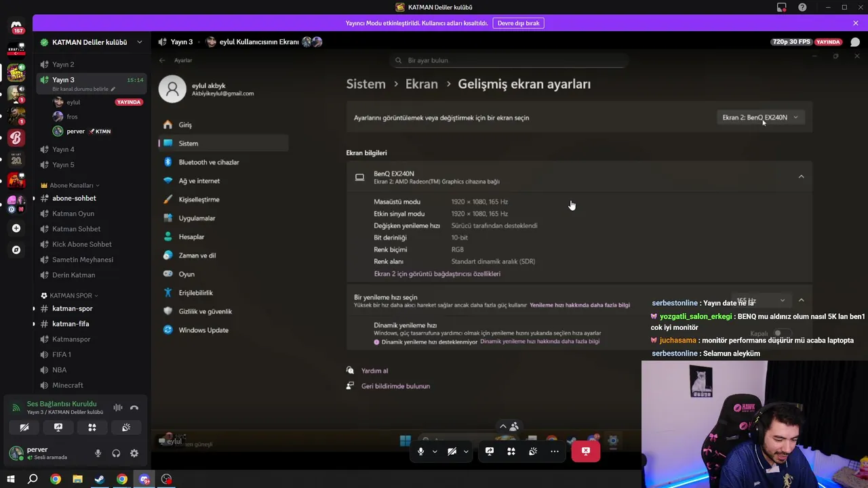Expand KATMAN Deliler kulübü server menu
868x488 pixels.
(x=92, y=42)
